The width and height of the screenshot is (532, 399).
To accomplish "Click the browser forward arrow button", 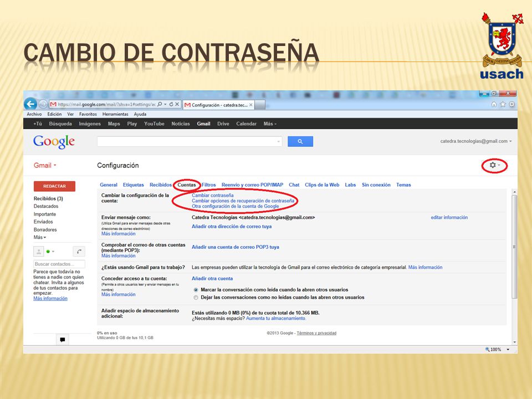I will pyautogui.click(x=43, y=104).
